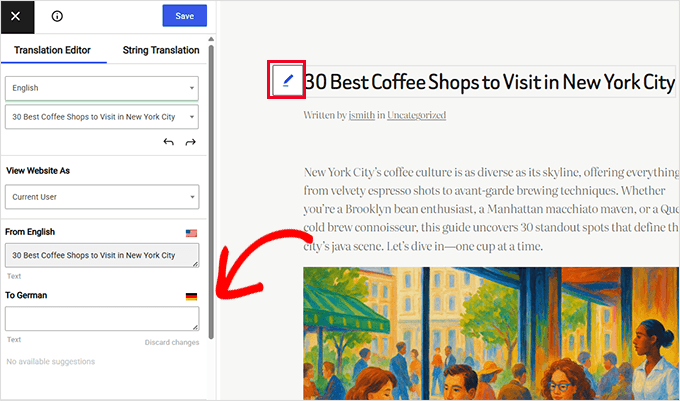The width and height of the screenshot is (680, 401).
Task: Click the From English source text box
Action: tap(101, 255)
